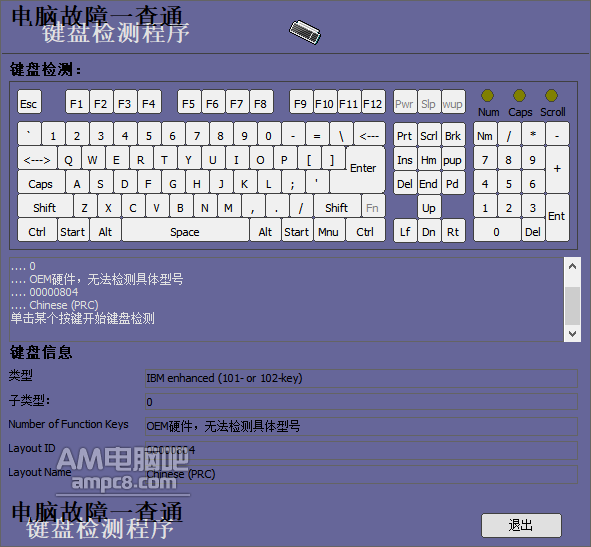Click the Caps key on the keyboard
The width and height of the screenshot is (591, 547).
pyautogui.click(x=41, y=182)
